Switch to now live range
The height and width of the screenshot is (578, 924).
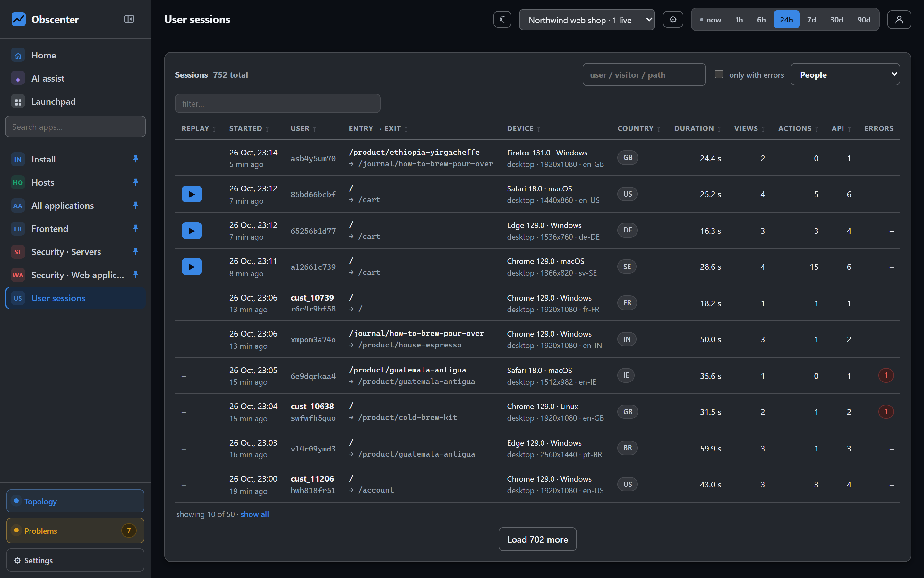point(710,20)
